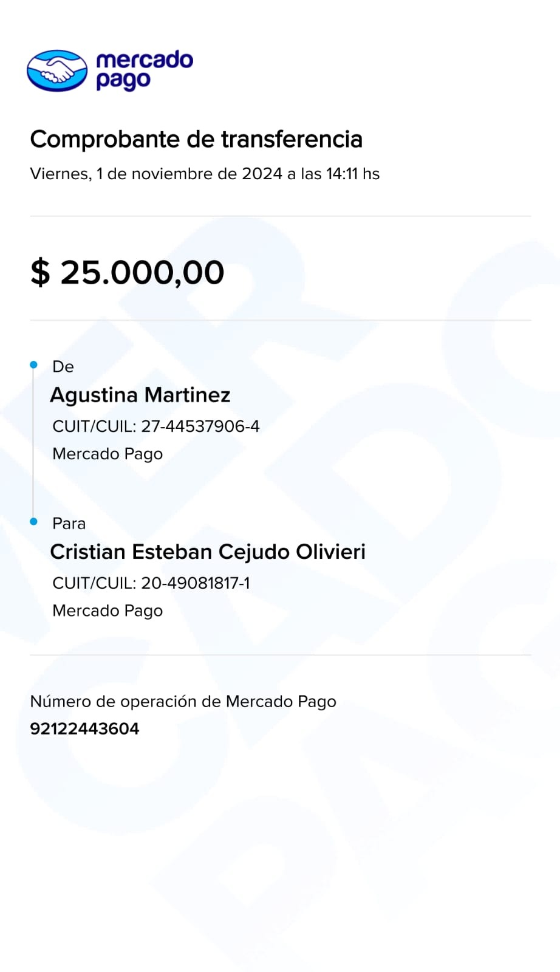Select recipient Cristian Esteban Cejudo Olivieri
This screenshot has height=972, width=560.
208,552
